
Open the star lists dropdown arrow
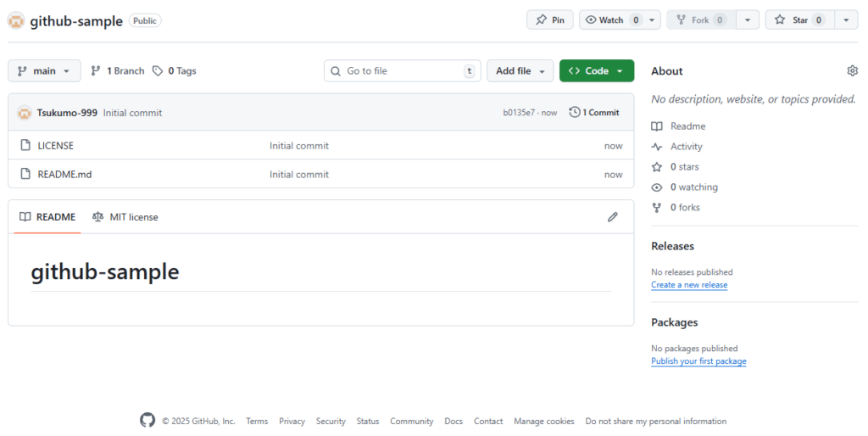[x=846, y=20]
